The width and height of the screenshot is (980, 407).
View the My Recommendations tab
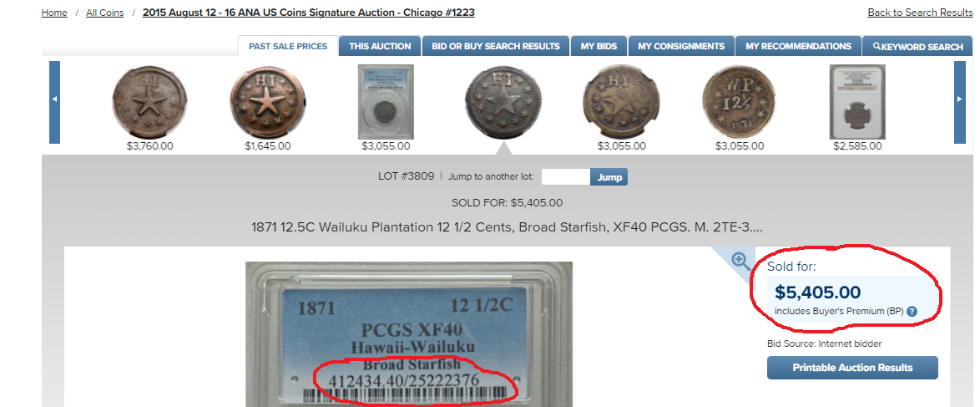point(798,46)
